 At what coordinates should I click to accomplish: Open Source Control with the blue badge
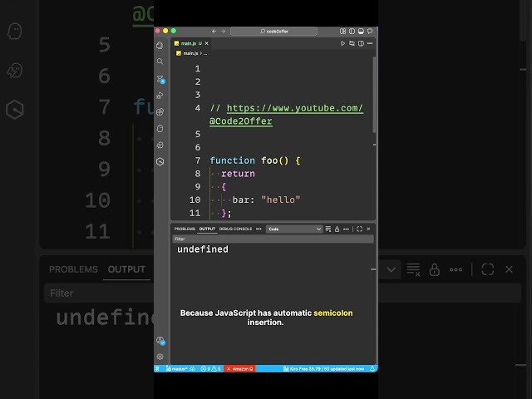coord(160,80)
